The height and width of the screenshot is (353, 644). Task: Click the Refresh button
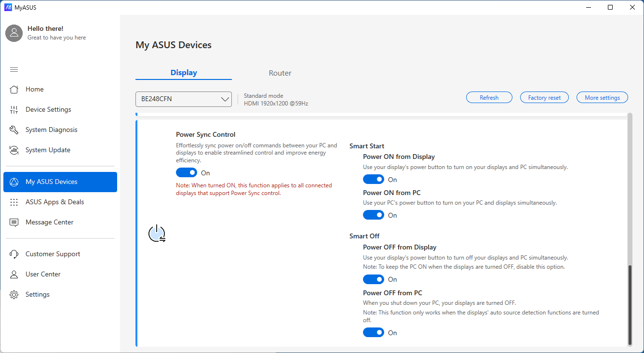(489, 98)
